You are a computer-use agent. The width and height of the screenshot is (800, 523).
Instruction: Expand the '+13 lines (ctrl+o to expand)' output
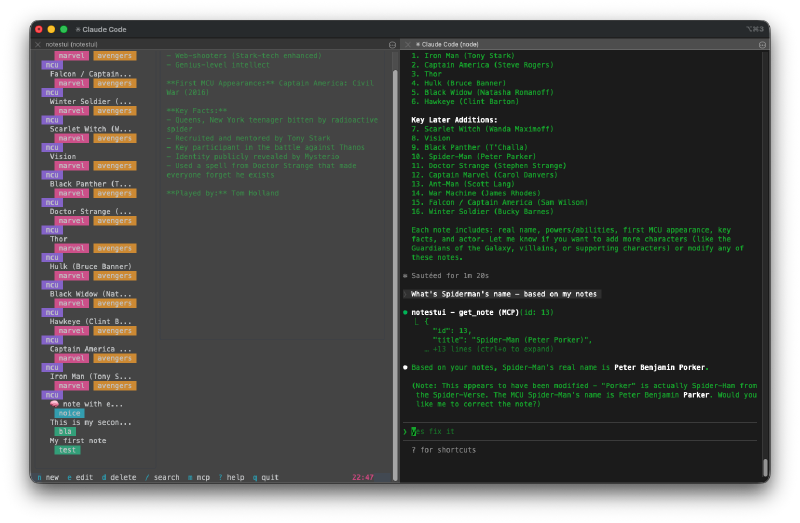coord(488,350)
